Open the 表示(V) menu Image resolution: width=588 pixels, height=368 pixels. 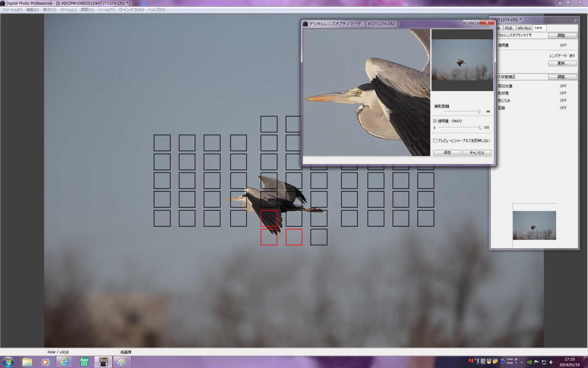[x=49, y=10]
